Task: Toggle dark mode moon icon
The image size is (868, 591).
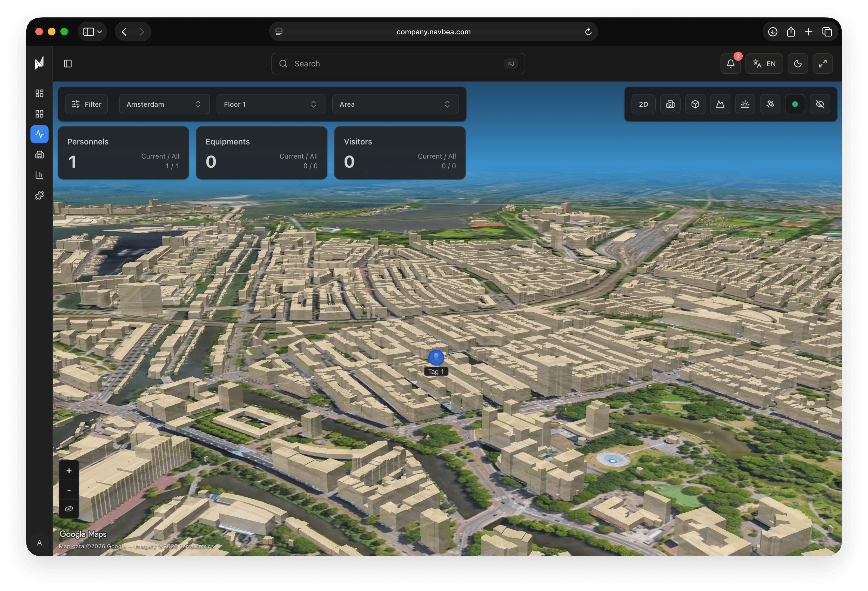Action: click(798, 64)
